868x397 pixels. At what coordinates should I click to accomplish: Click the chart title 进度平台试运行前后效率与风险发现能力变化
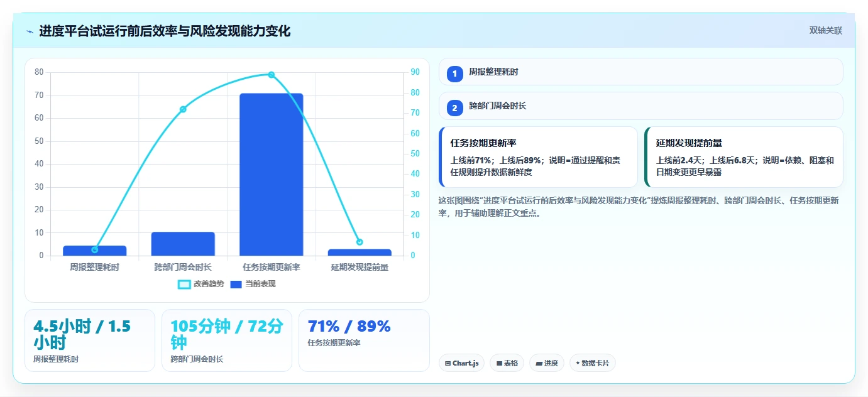point(165,31)
